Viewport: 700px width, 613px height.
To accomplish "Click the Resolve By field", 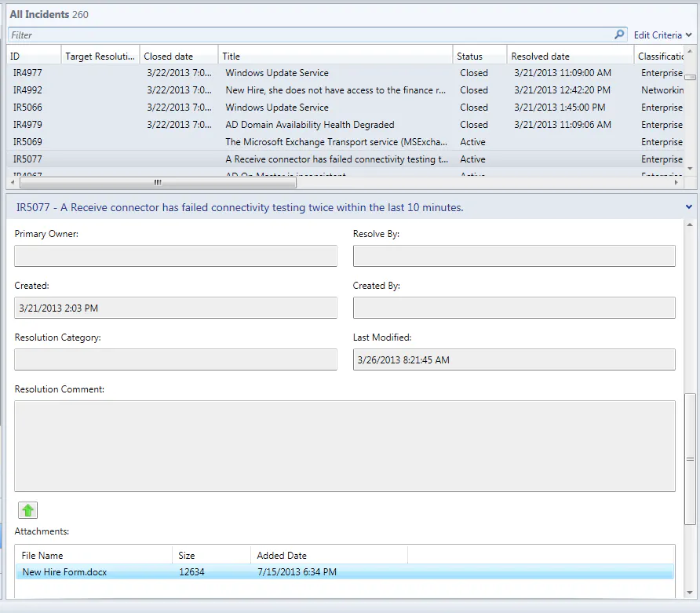I will pos(514,256).
